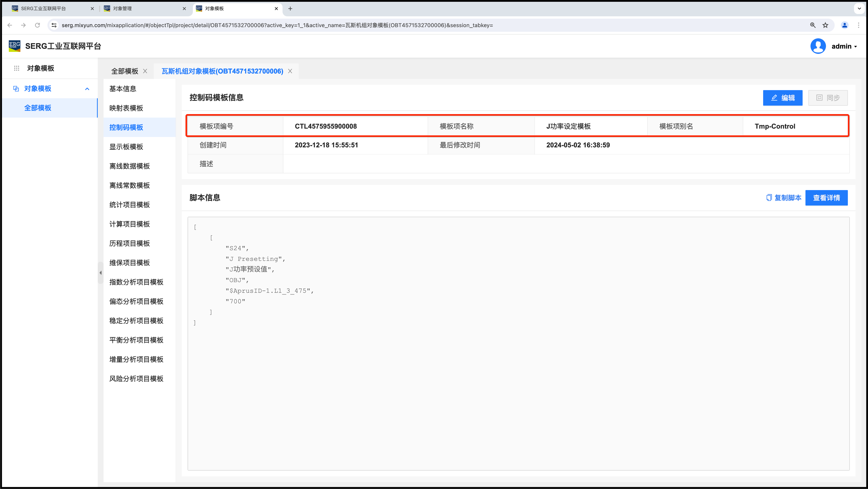
Task: Click the 编辑 button
Action: click(782, 98)
